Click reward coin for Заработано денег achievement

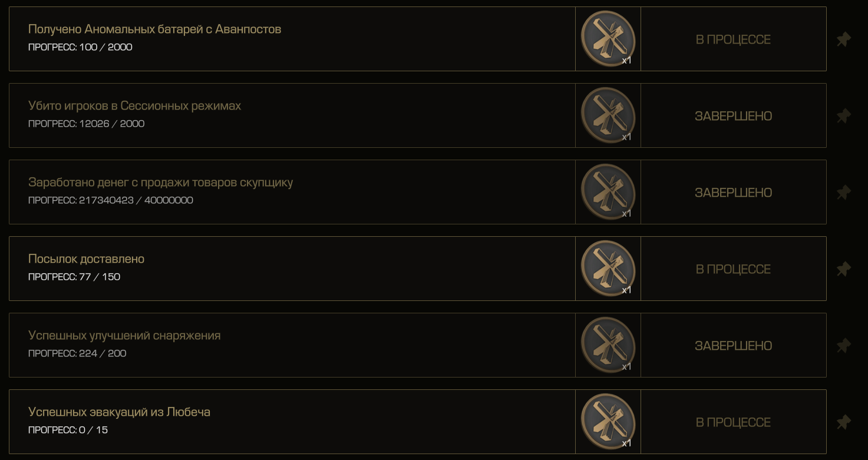(x=608, y=192)
